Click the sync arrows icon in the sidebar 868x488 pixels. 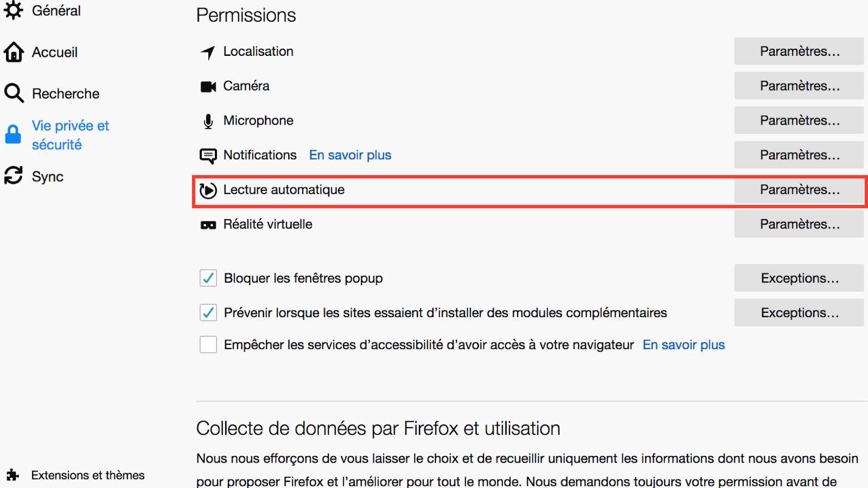point(14,176)
